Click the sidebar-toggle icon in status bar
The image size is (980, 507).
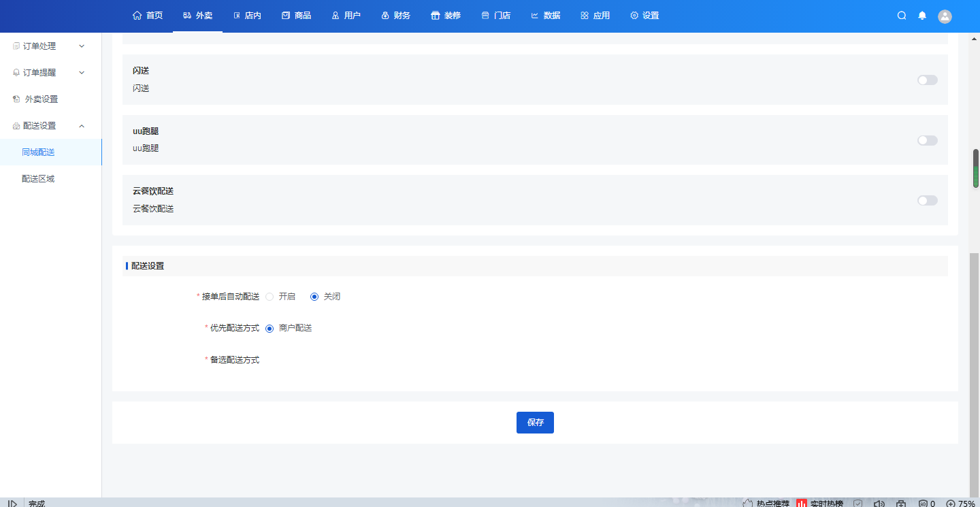click(12, 504)
